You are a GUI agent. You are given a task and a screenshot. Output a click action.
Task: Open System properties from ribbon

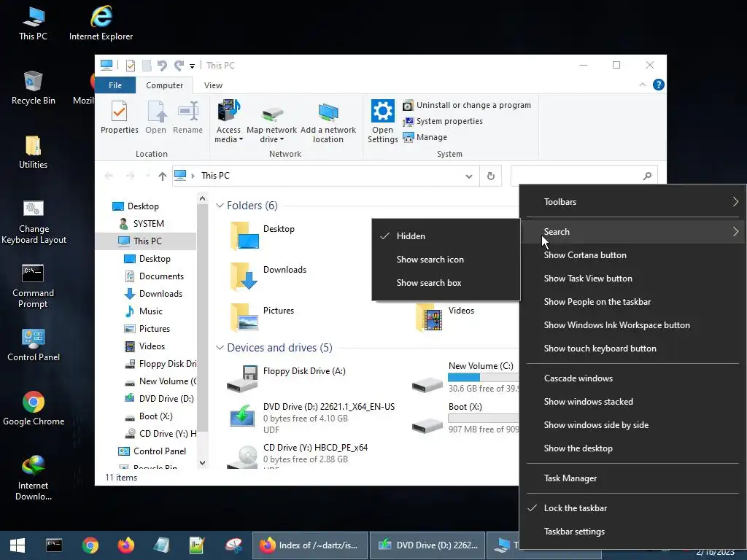[443, 122]
